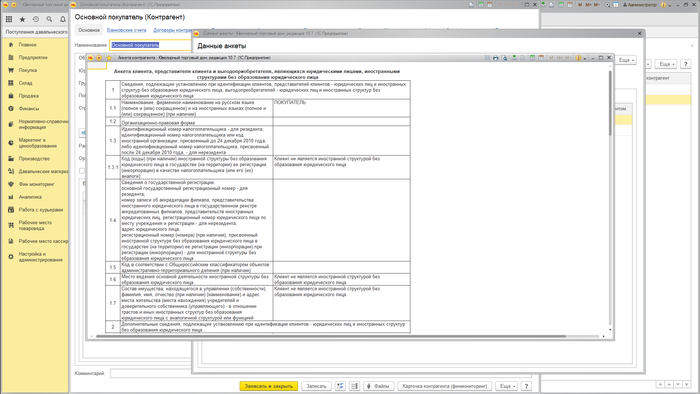Open Покупка section in sidebar
The width and height of the screenshot is (700, 394).
click(28, 70)
